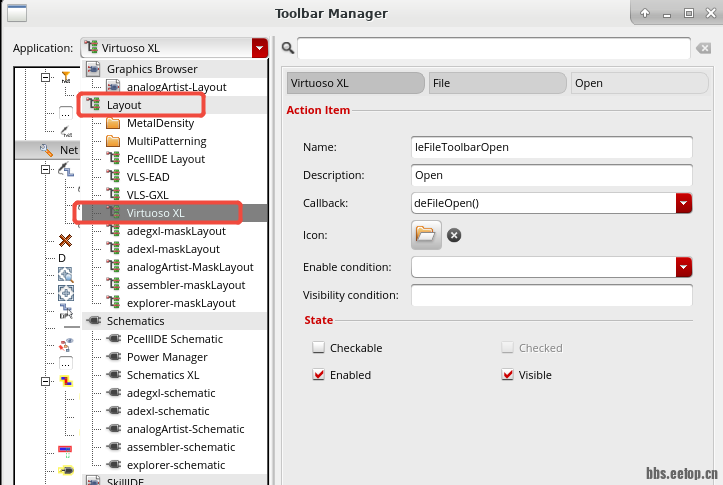Select Power Manager under Schematics
Screen dimensions: 723x485
167,357
